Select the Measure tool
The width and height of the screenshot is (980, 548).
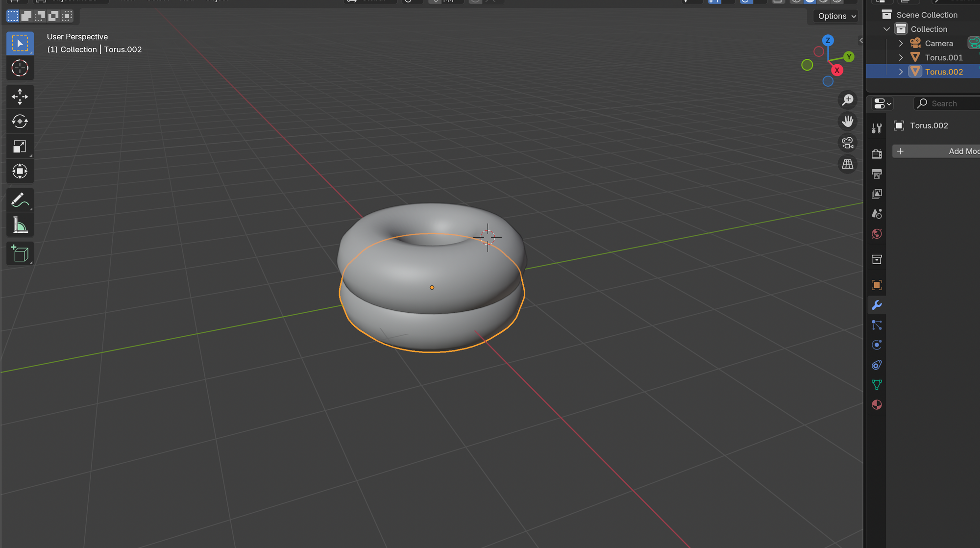20,225
